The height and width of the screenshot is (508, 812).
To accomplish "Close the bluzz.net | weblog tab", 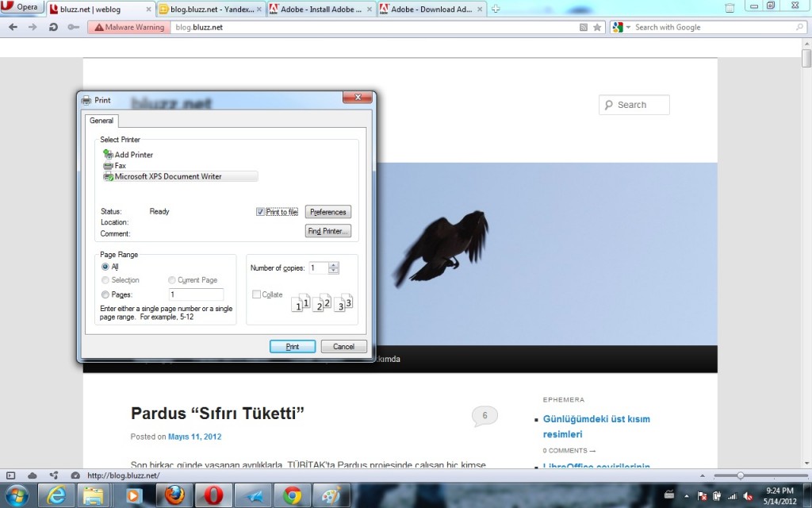I will click(x=148, y=10).
